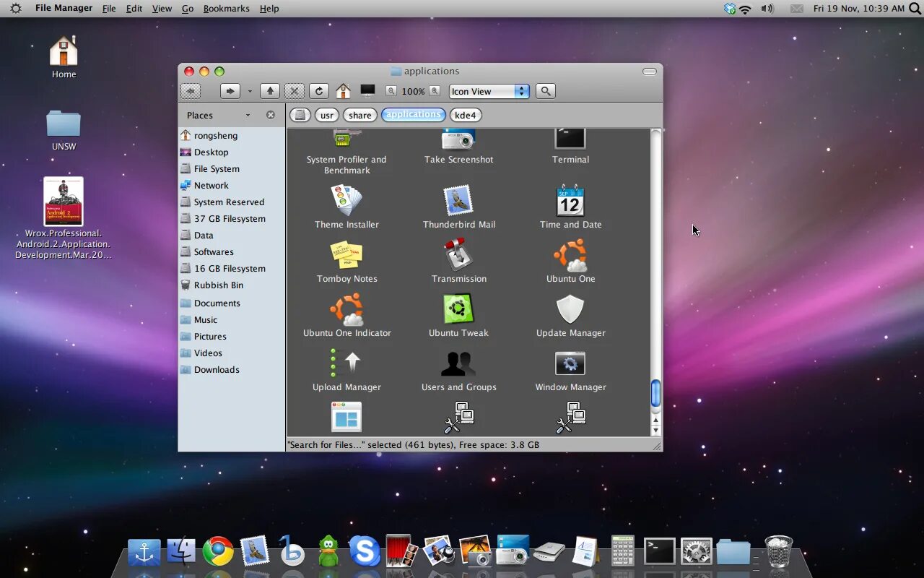Open Computer location toolbar icon
The image size is (924, 578).
368,91
